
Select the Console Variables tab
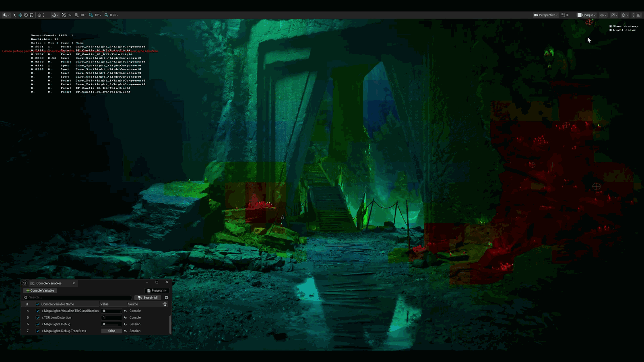point(49,283)
